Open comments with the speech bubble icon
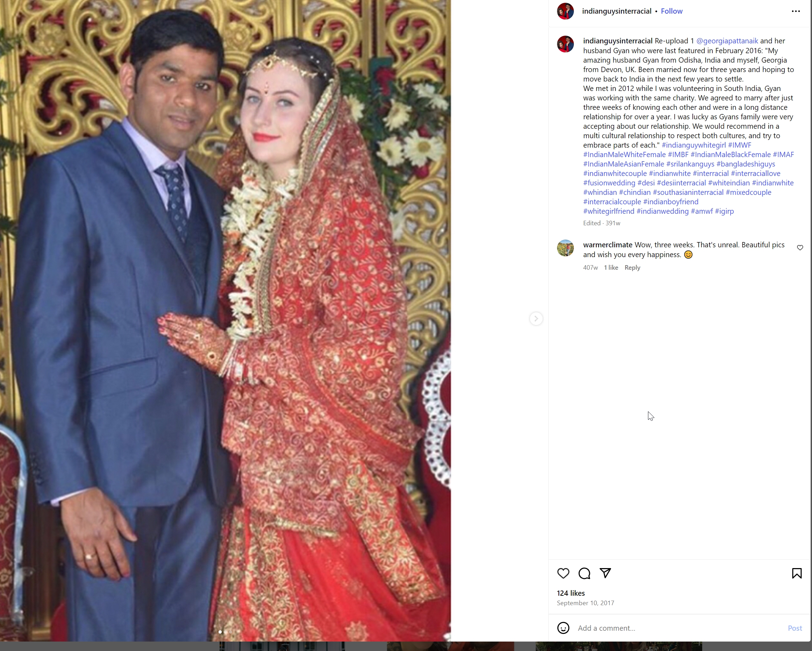The width and height of the screenshot is (812, 651). [x=584, y=573]
